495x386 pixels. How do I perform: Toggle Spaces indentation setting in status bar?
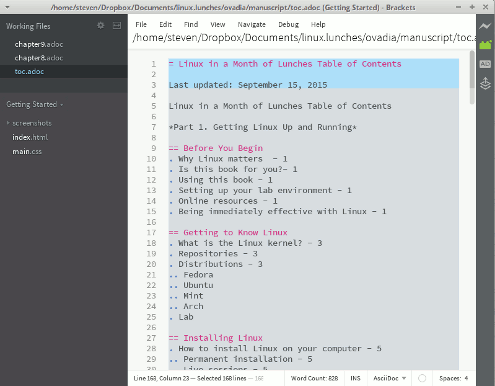(x=450, y=378)
